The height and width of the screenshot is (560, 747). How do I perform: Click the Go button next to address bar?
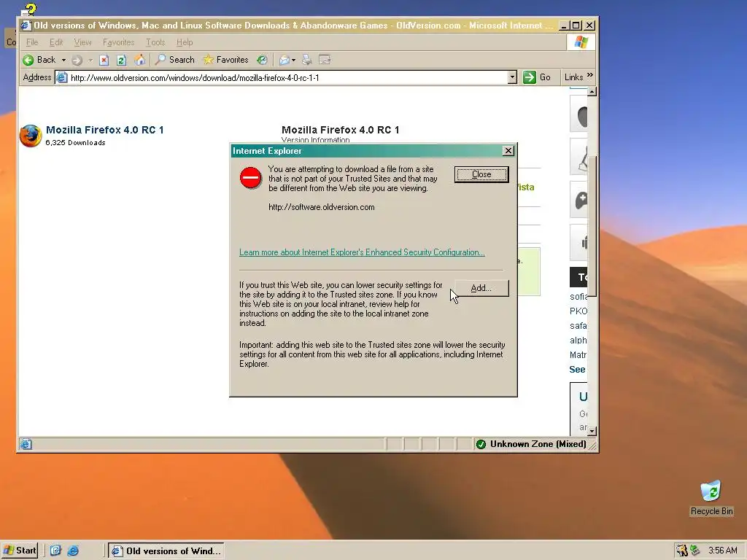tap(537, 77)
